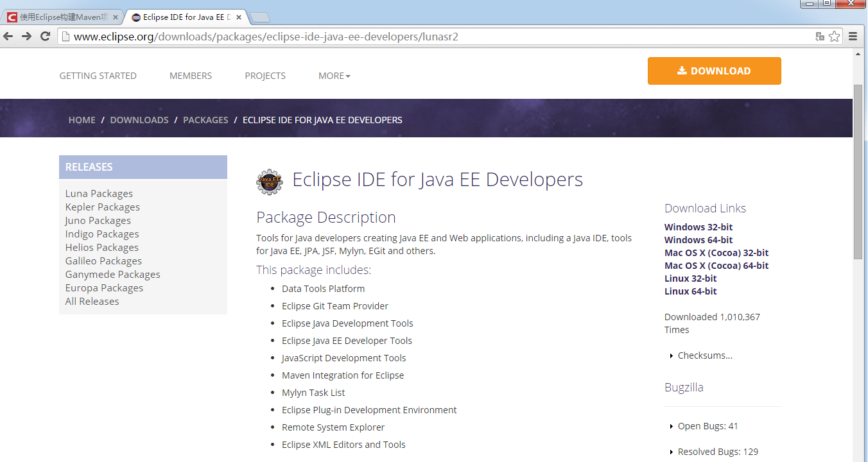Click the RELEASES sidebar header

coord(143,167)
